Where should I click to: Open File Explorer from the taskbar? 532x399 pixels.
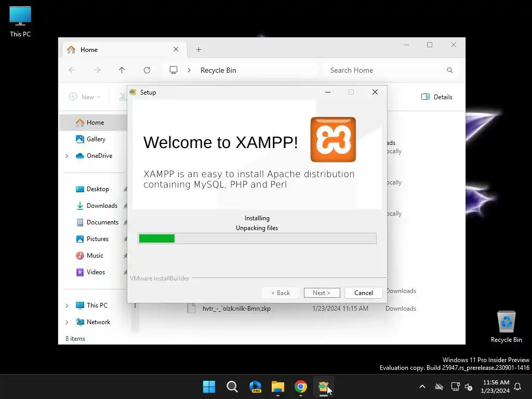(278, 387)
